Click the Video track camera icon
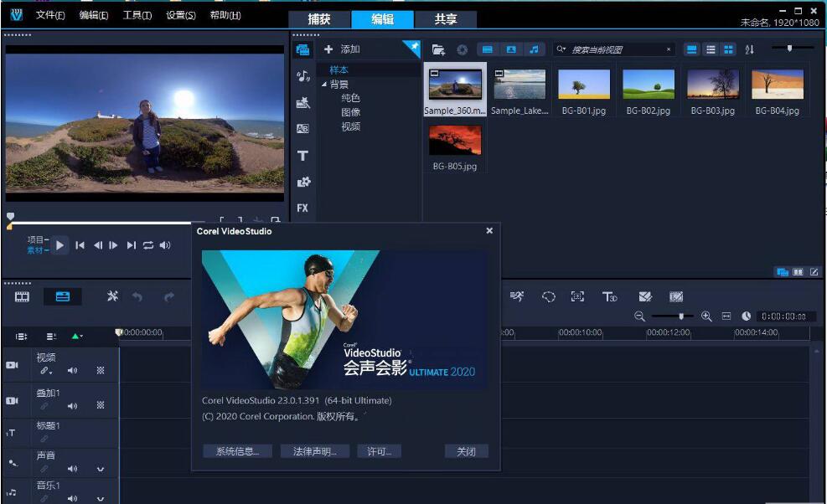 [12, 365]
